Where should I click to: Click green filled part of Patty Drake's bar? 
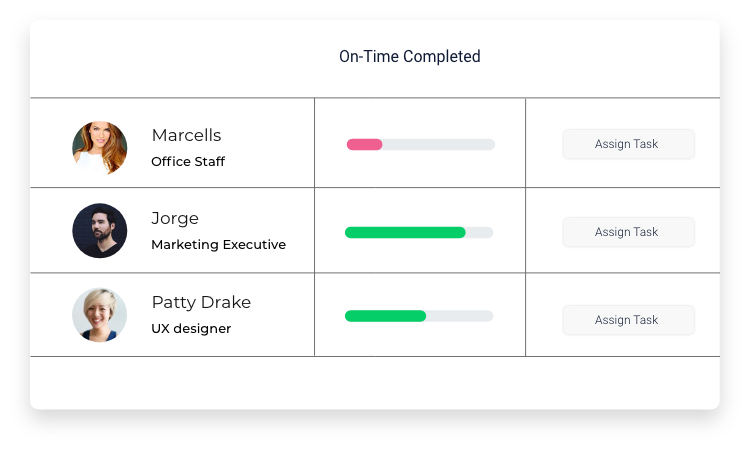pyautogui.click(x=385, y=316)
